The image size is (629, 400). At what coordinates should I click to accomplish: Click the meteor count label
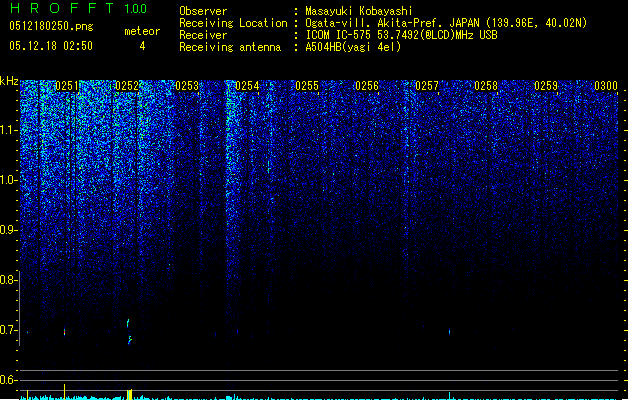coord(142,31)
